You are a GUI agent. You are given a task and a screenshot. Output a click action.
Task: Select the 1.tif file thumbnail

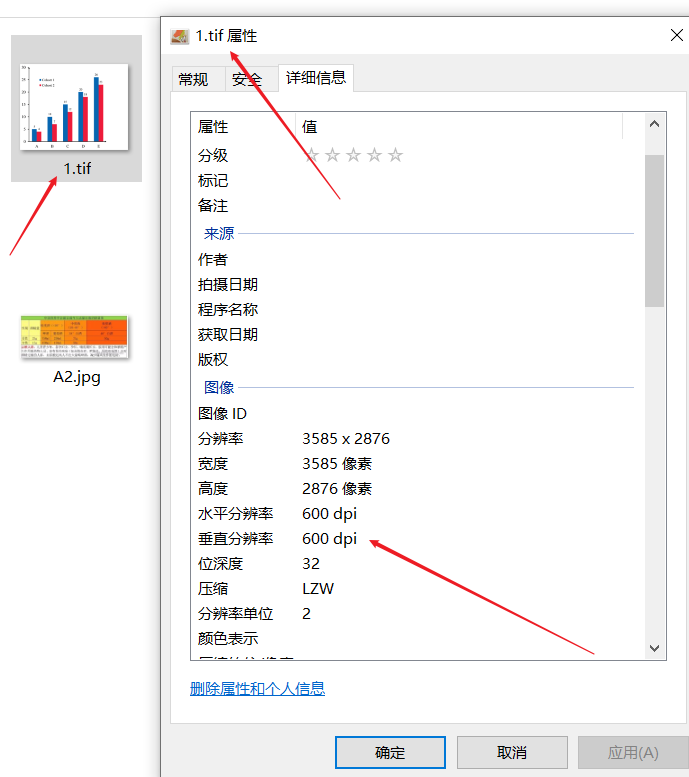click(74, 107)
